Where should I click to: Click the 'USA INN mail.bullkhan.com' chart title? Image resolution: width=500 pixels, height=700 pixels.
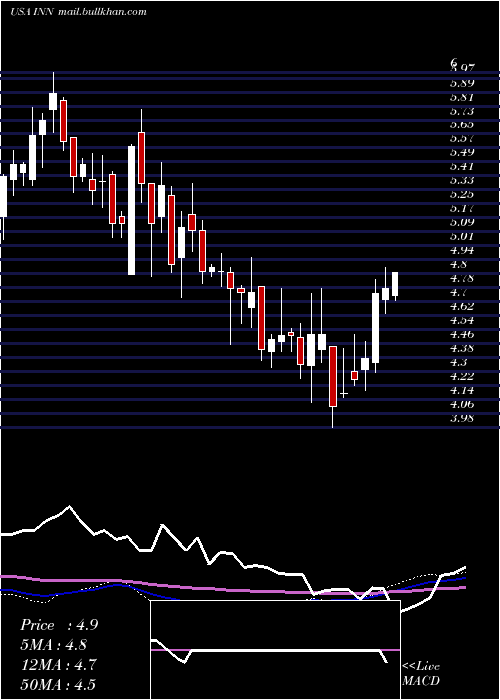click(79, 12)
